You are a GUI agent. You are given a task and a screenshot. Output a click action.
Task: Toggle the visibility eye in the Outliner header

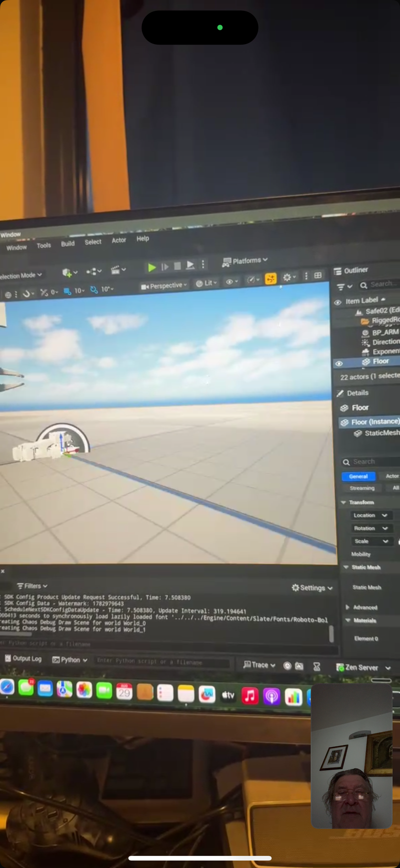click(x=337, y=302)
